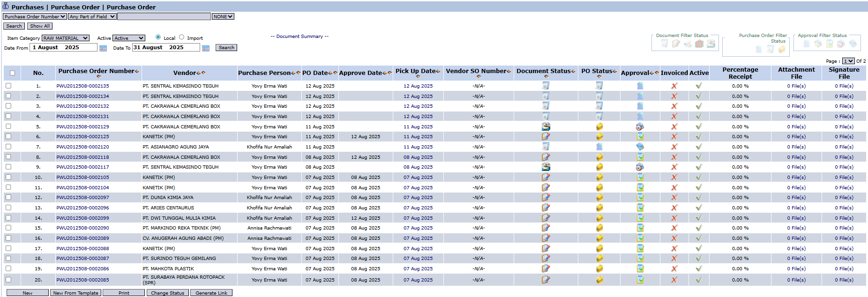Image resolution: width=868 pixels, height=297 pixels.
Task: Select the Import radio button
Action: [182, 37]
